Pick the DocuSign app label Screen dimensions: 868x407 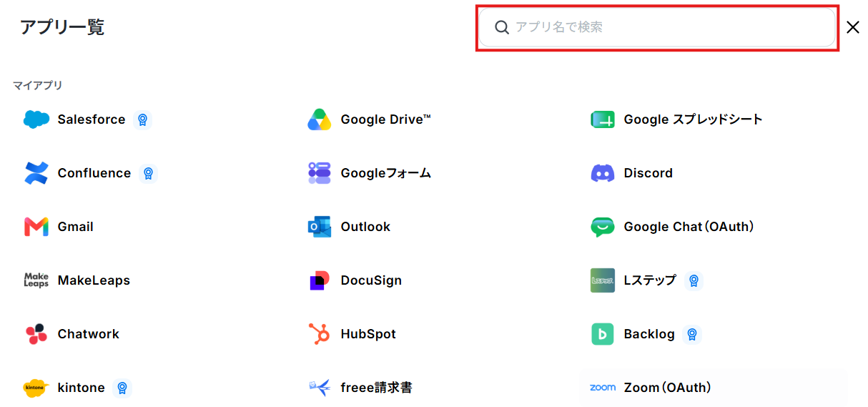coord(371,280)
